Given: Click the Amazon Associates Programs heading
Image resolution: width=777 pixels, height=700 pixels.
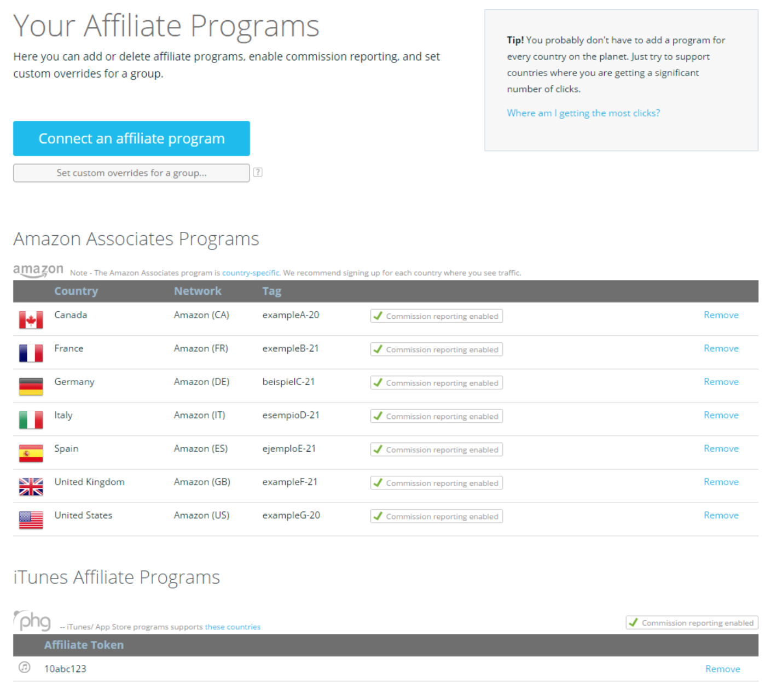Looking at the screenshot, I should (136, 239).
